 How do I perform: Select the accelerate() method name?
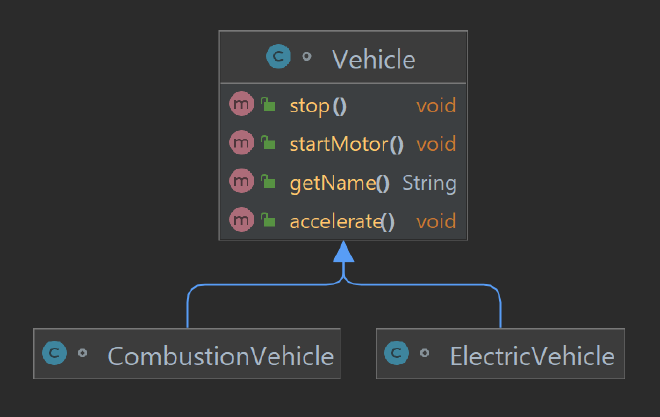342,222
